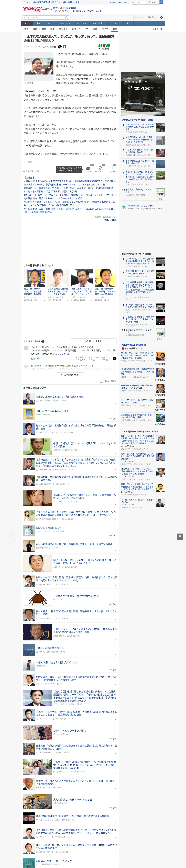The image size is (186, 868).
Task: Toggle the コメント非表示 checkbox
Action: point(102,381)
